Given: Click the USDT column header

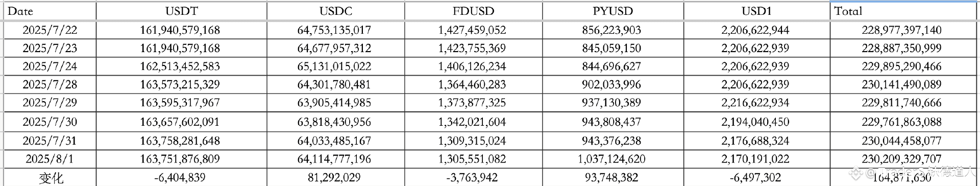Looking at the screenshot, I should [181, 11].
